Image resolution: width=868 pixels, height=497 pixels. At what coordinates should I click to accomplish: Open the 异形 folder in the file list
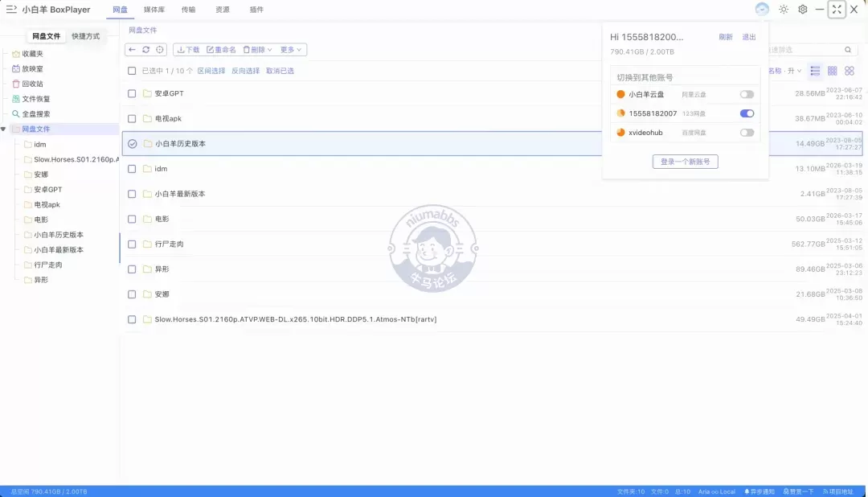click(x=162, y=269)
